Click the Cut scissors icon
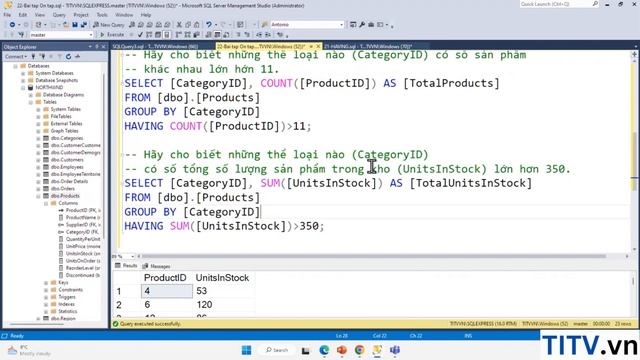This screenshot has height=360, width=640. coord(179,25)
